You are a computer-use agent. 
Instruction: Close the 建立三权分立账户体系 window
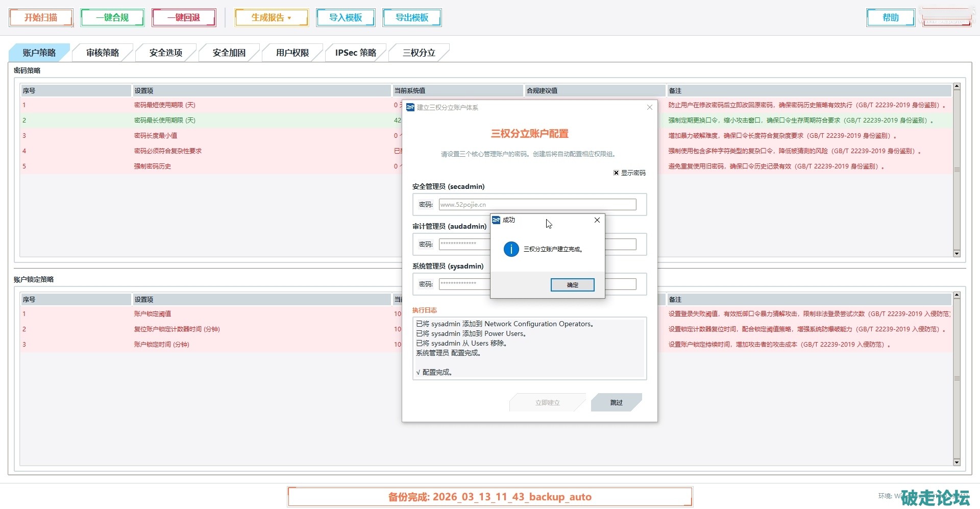[649, 107]
